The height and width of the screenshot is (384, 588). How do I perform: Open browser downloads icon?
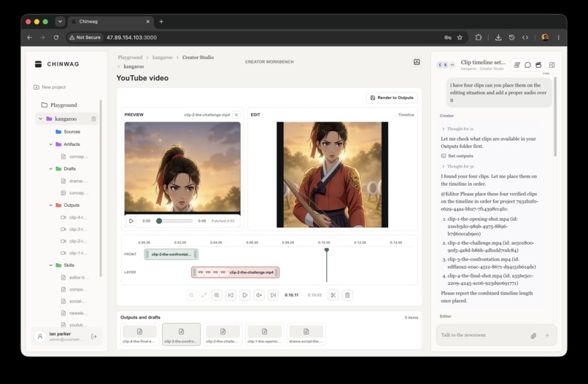[498, 37]
